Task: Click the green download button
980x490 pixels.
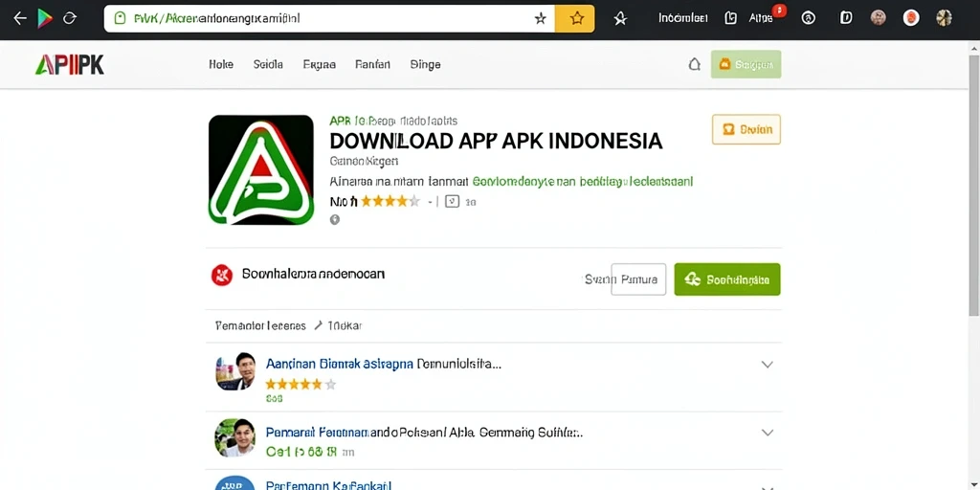Action: click(727, 279)
